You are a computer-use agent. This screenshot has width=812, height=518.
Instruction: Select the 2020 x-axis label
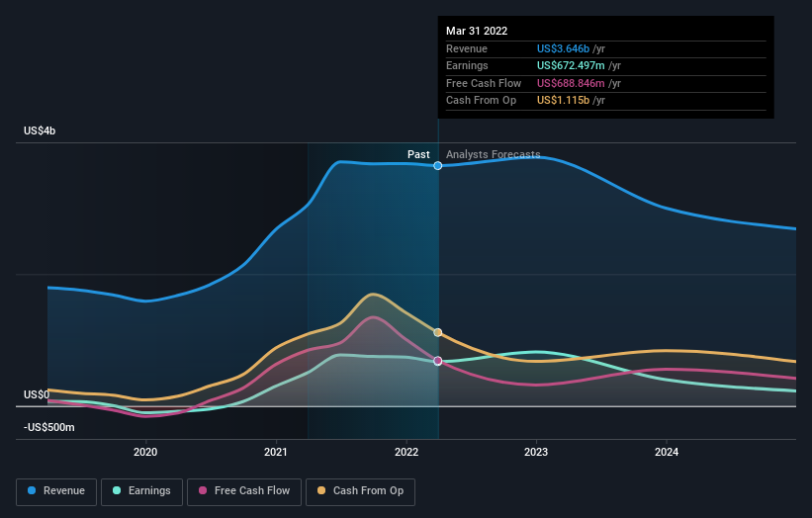click(145, 452)
